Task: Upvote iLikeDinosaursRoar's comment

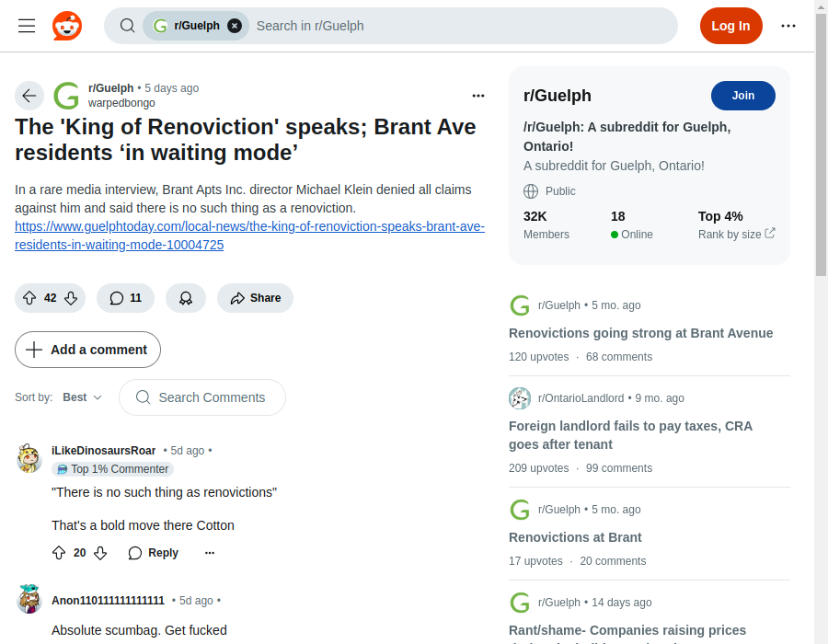Action: [59, 553]
